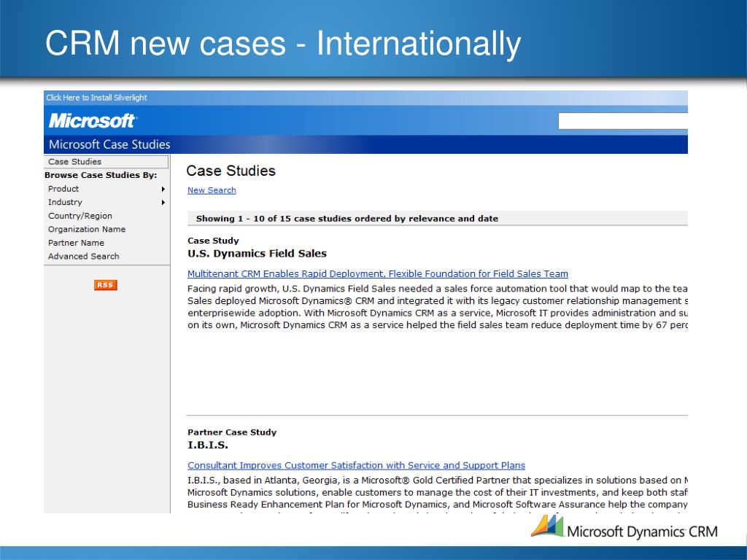This screenshot has height=560, width=747.
Task: Open the Case Studies sidebar item
Action: (x=107, y=161)
